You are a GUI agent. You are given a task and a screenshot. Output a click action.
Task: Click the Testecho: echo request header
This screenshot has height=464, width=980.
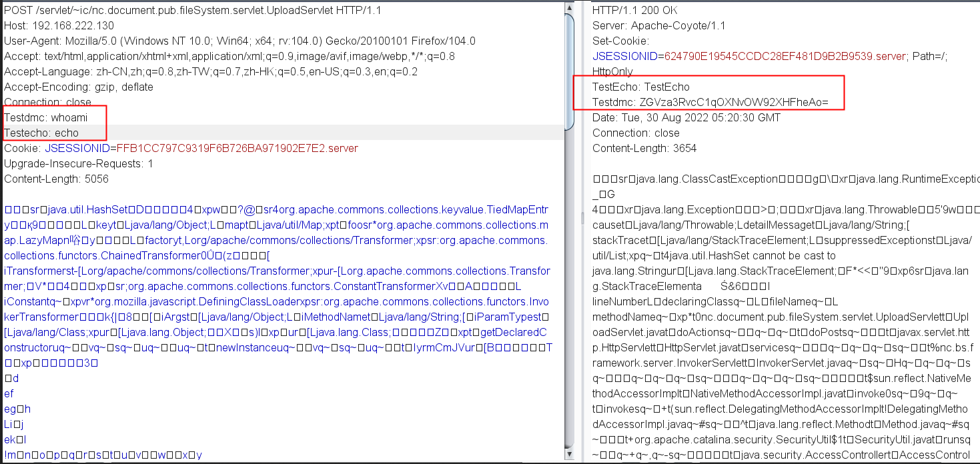click(41, 133)
